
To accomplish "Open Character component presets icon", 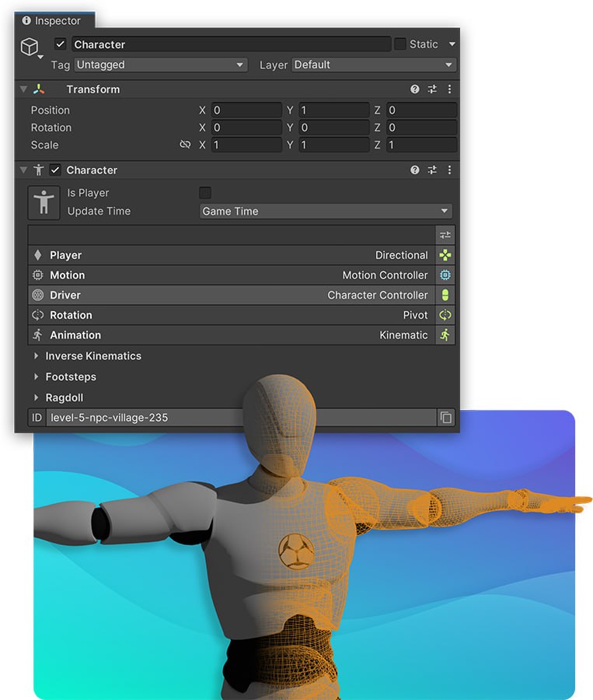I will (432, 170).
